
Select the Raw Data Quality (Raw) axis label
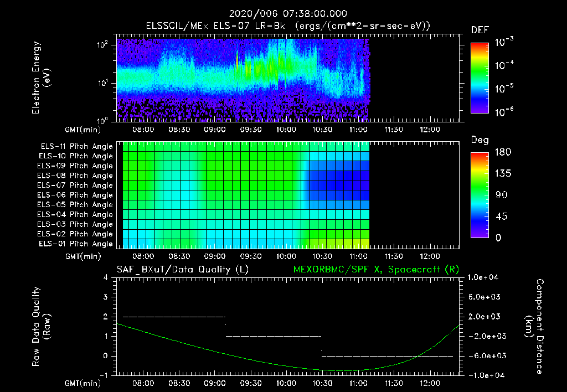click(x=41, y=327)
